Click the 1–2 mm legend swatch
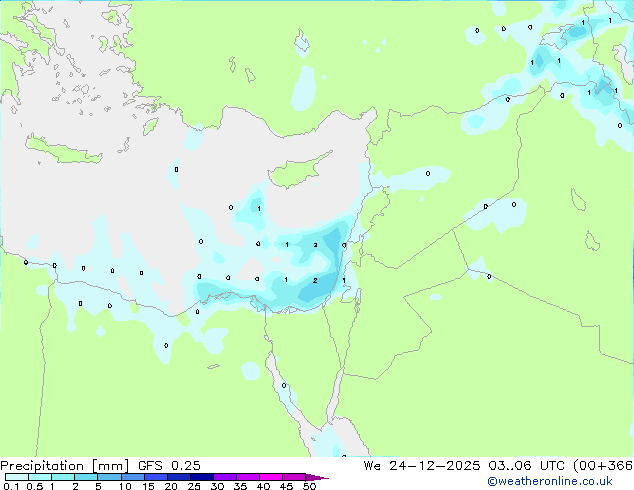Viewport: 634px width, 490px height. point(63,477)
